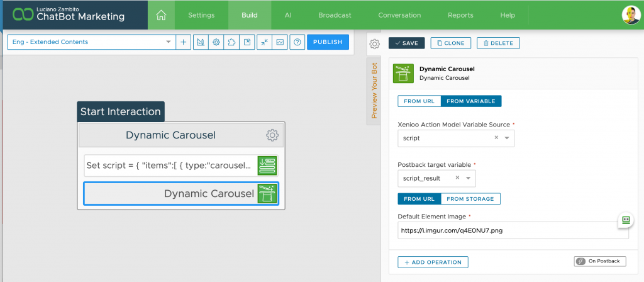Open the analytics chart icon
This screenshot has height=282, width=644.
coord(280,42)
